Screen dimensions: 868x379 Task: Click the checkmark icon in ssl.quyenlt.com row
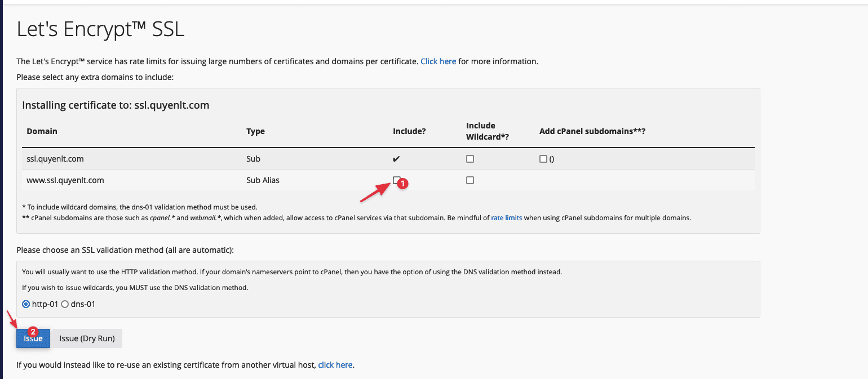397,159
